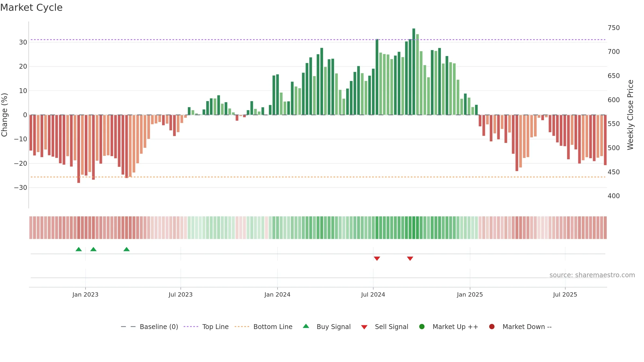Image resolution: width=644 pixels, height=362 pixels.
Task: Click the Jul 2025 axis label
Action: 565,295
